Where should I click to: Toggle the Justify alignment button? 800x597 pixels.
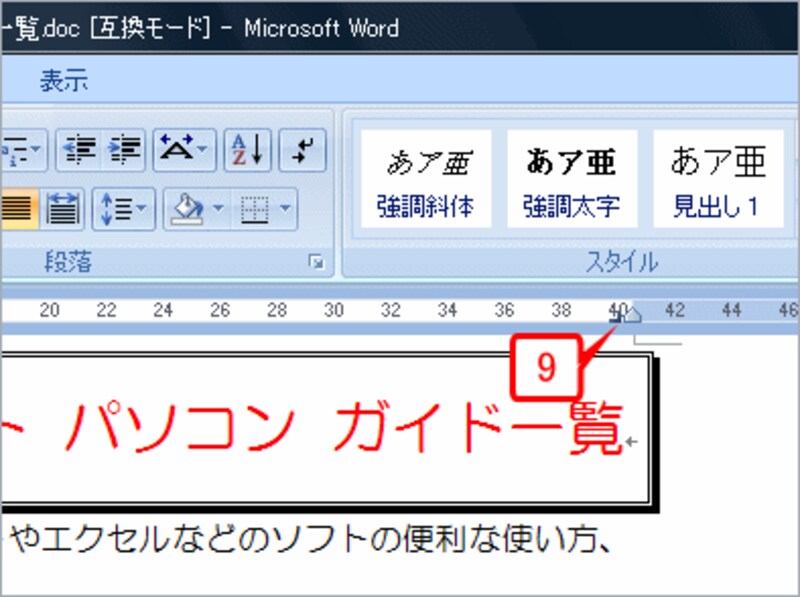coord(15,208)
